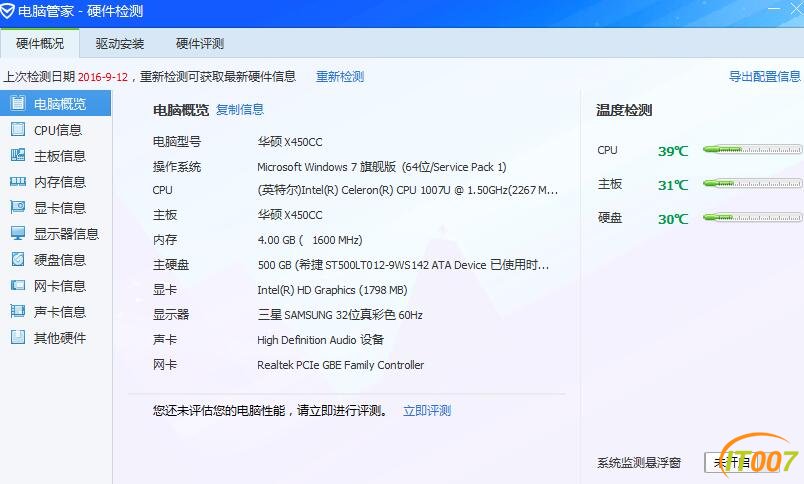Click the CPU temperature gauge bar
Screen dimensions: 804x484
752,150
